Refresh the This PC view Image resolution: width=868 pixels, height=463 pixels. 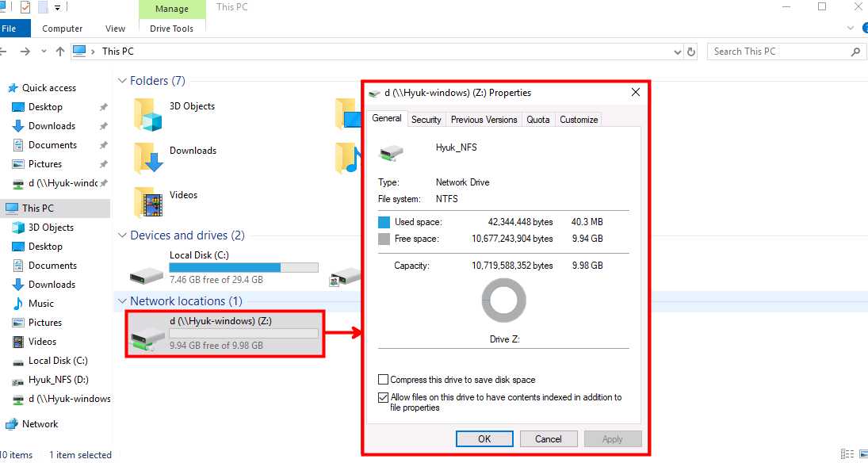click(691, 52)
